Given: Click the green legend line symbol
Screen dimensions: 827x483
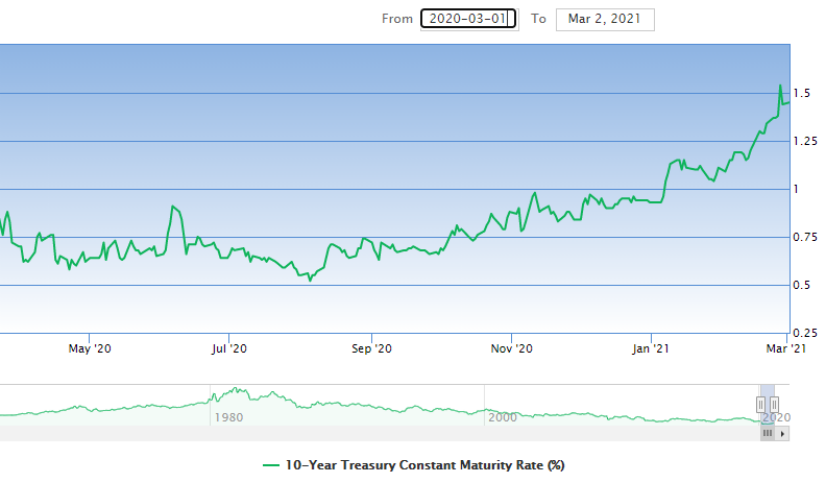Looking at the screenshot, I should 271,465.
